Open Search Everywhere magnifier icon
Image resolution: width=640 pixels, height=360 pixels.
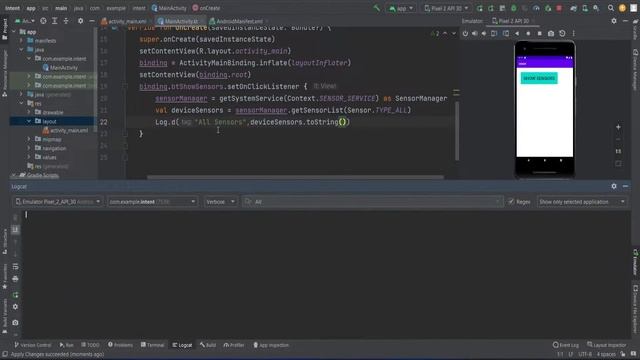(x=611, y=8)
